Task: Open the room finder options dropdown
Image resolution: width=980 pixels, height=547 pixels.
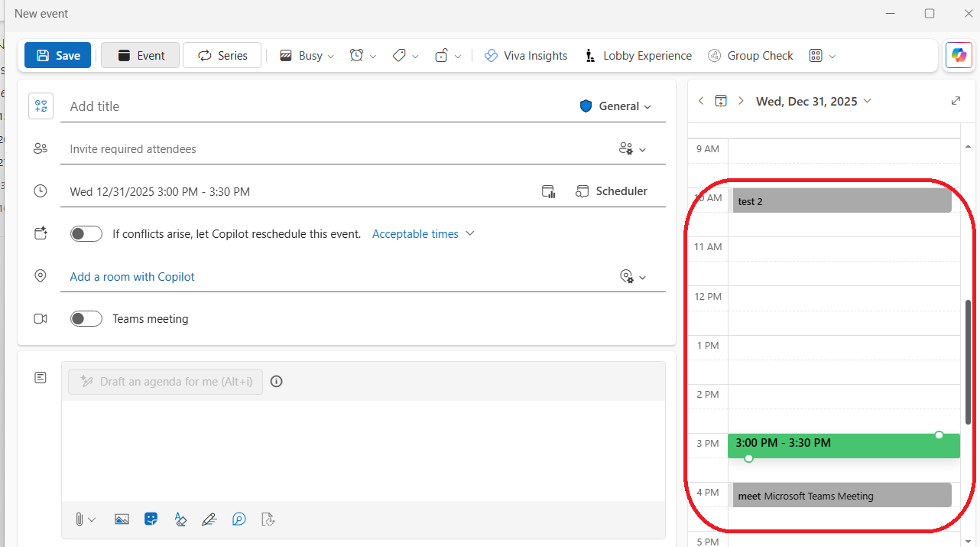Action: pyautogui.click(x=633, y=277)
